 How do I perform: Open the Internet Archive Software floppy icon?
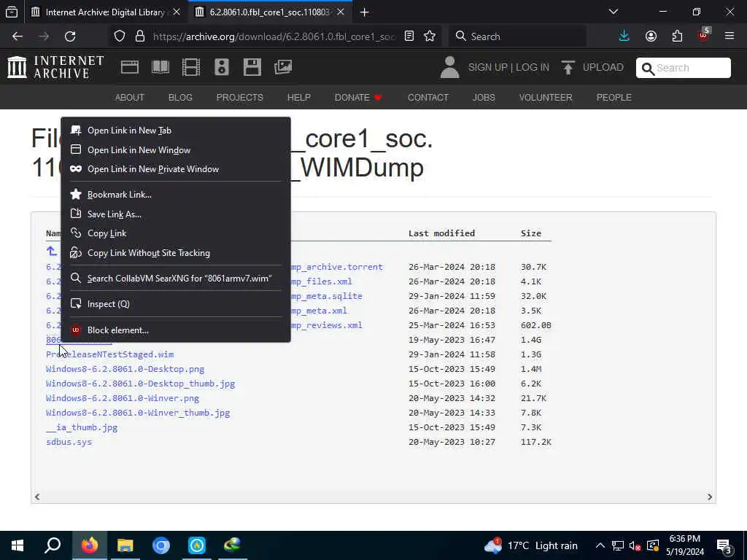252,67
